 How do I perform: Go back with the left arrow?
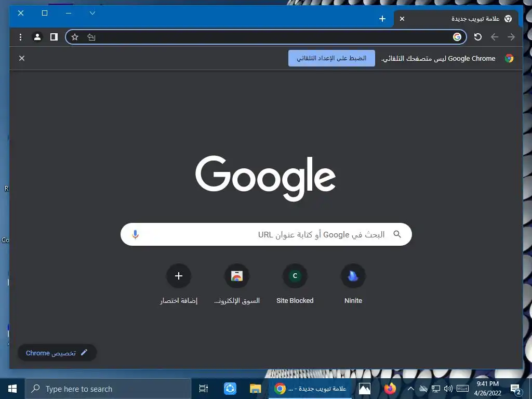(495, 37)
